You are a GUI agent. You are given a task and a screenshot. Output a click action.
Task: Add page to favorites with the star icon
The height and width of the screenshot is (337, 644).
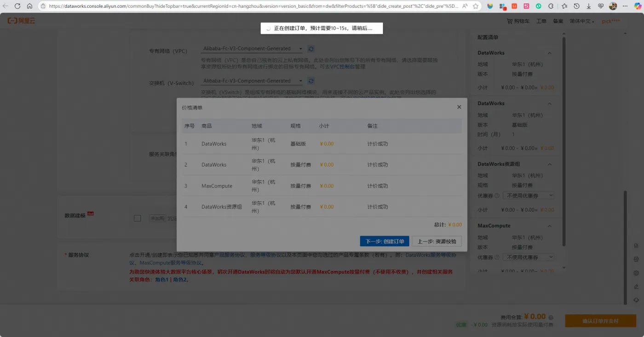[476, 6]
